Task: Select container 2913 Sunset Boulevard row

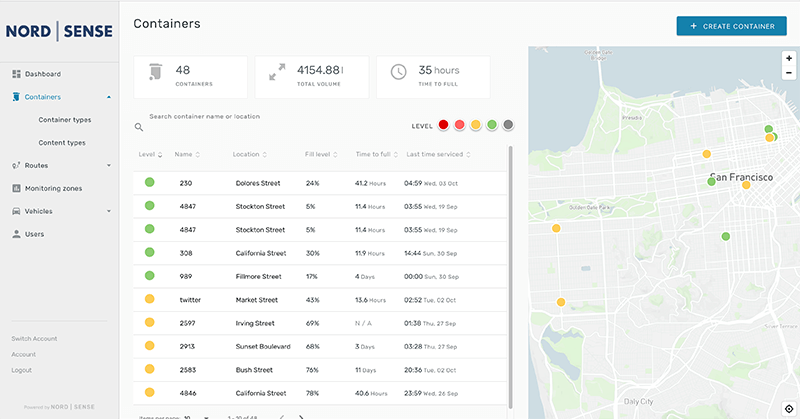Action: pos(320,346)
